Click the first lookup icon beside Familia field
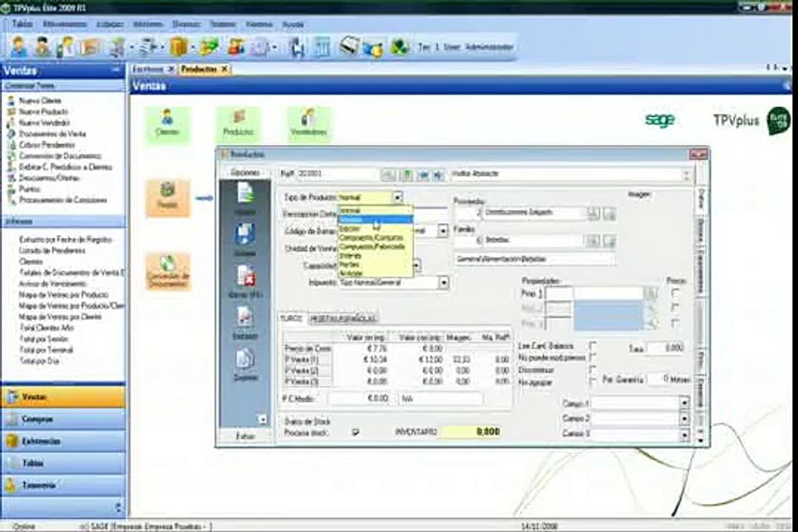The image size is (798, 532). click(x=593, y=240)
